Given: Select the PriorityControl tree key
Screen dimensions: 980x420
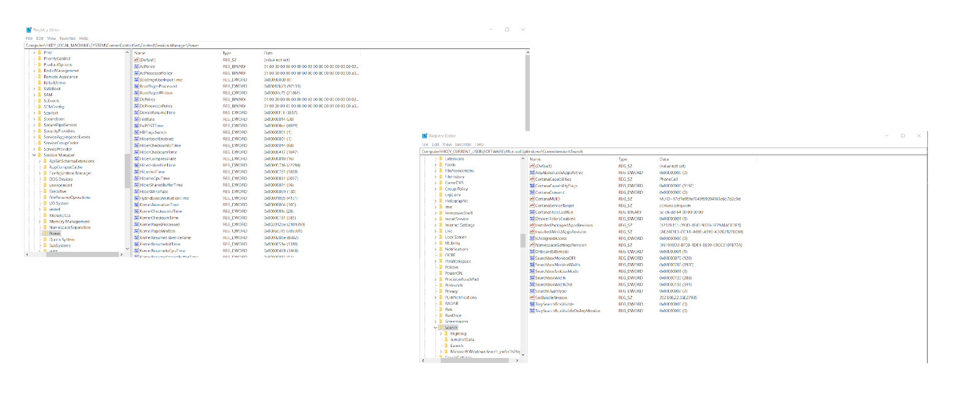Looking at the screenshot, I should [x=57, y=59].
